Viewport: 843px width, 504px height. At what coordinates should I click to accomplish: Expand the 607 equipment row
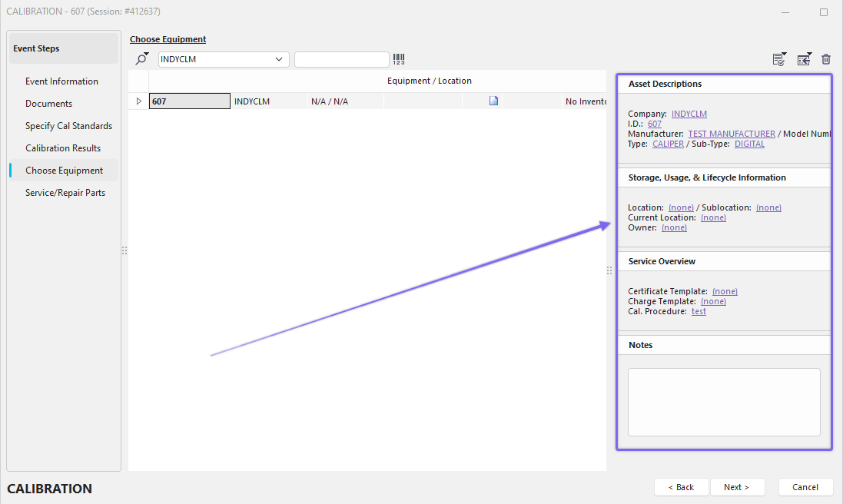[139, 101]
